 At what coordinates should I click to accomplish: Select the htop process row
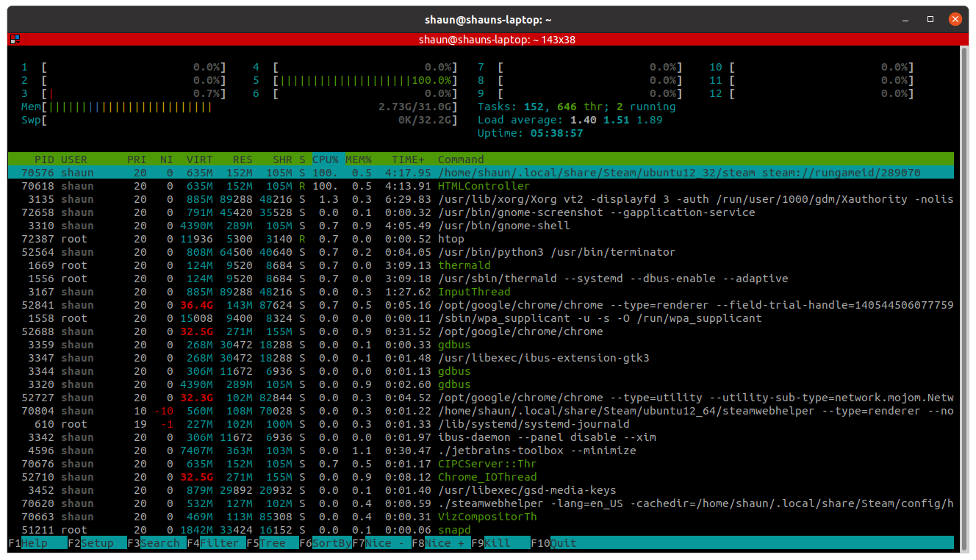tap(481, 239)
